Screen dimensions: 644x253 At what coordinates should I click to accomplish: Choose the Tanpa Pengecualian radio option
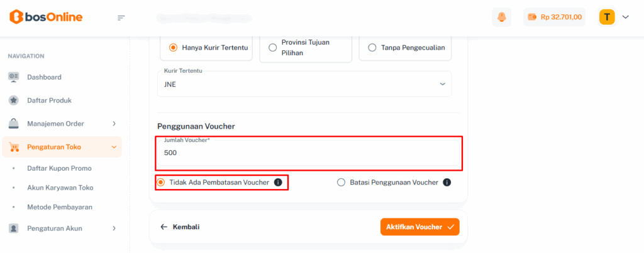pos(372,47)
